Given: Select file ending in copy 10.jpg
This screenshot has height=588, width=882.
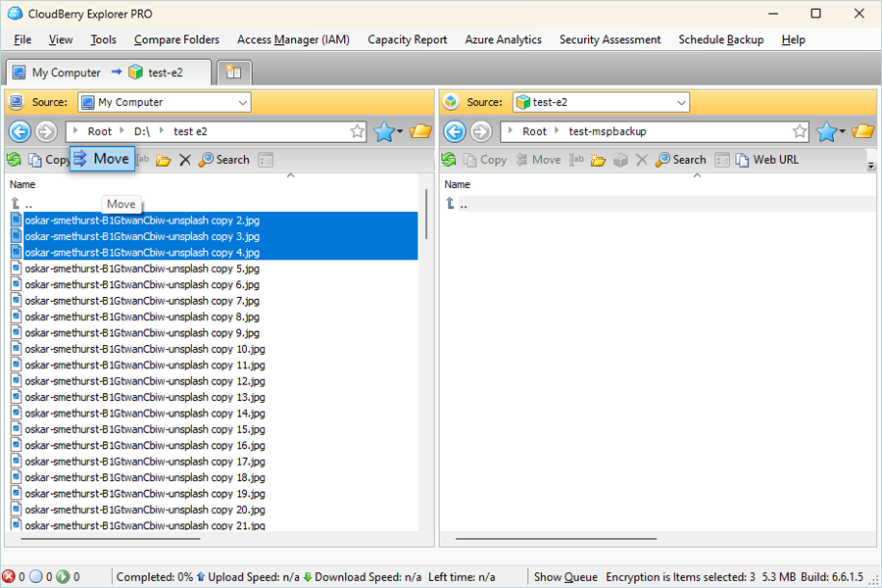Looking at the screenshot, I should pyautogui.click(x=145, y=349).
